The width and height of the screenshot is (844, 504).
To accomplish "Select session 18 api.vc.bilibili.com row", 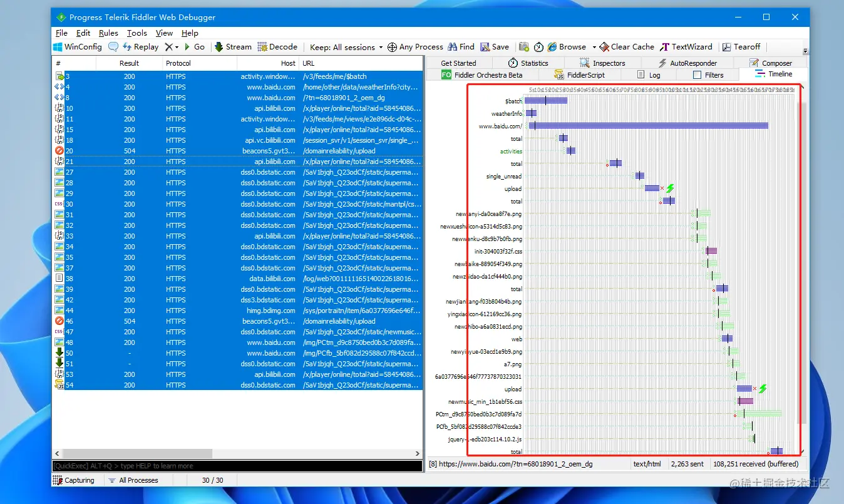I will [x=238, y=140].
